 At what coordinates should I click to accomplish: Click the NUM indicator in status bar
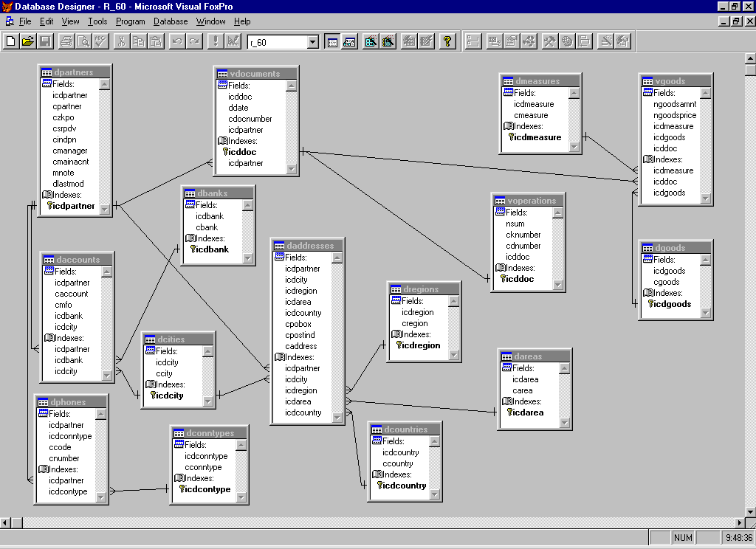pyautogui.click(x=683, y=537)
